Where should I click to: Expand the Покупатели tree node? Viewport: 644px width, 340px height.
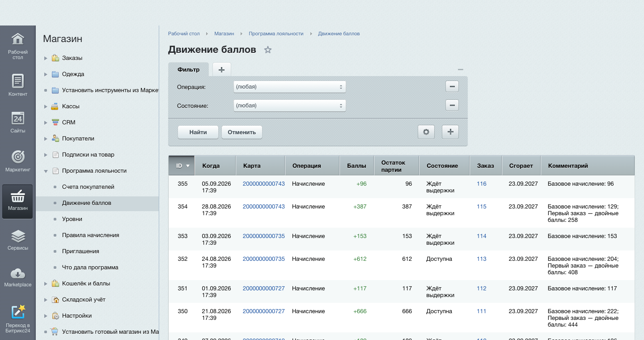pos(46,139)
